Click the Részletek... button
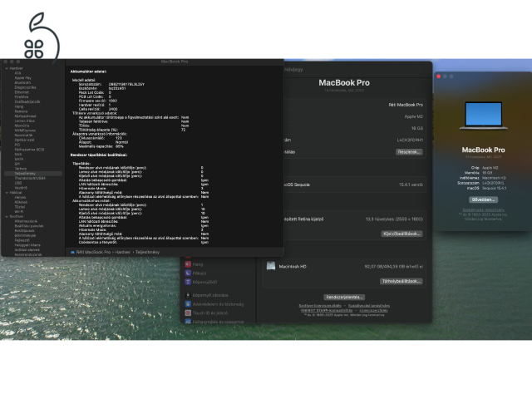 [x=409, y=151]
